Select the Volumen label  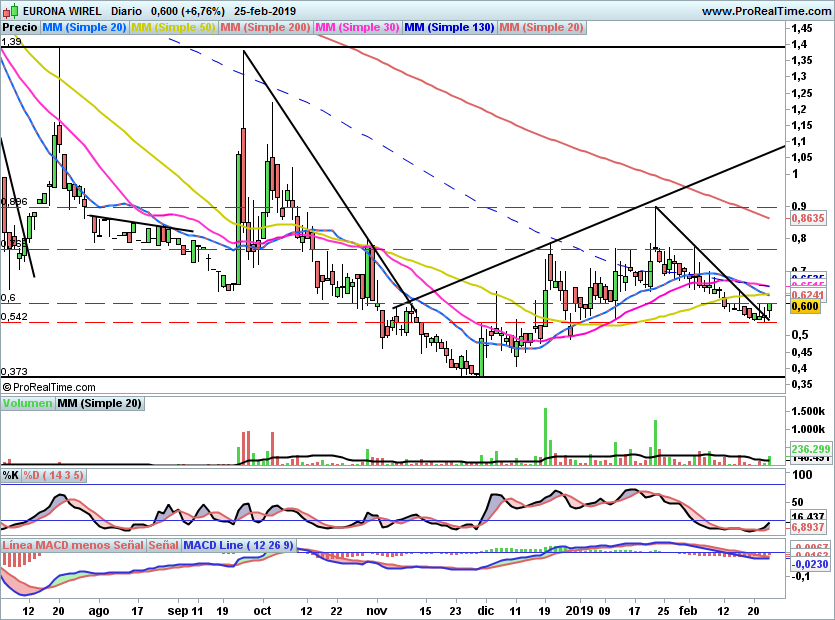click(x=27, y=403)
